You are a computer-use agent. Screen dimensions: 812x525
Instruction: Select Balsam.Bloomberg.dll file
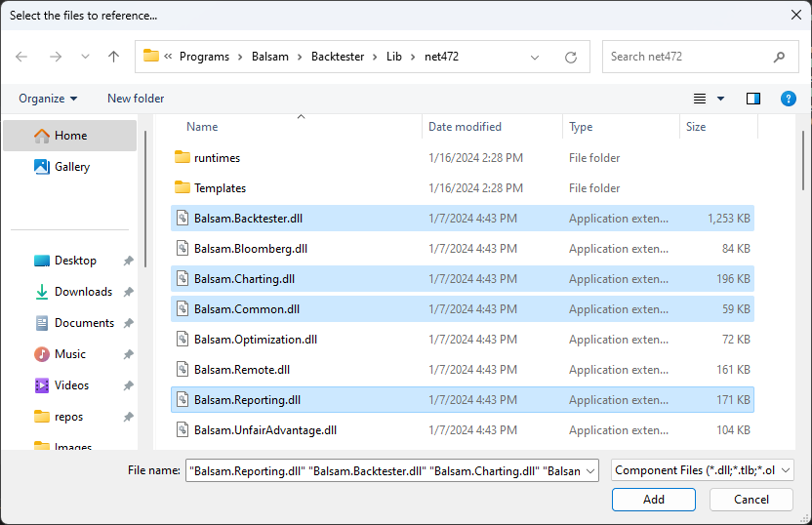(463, 249)
